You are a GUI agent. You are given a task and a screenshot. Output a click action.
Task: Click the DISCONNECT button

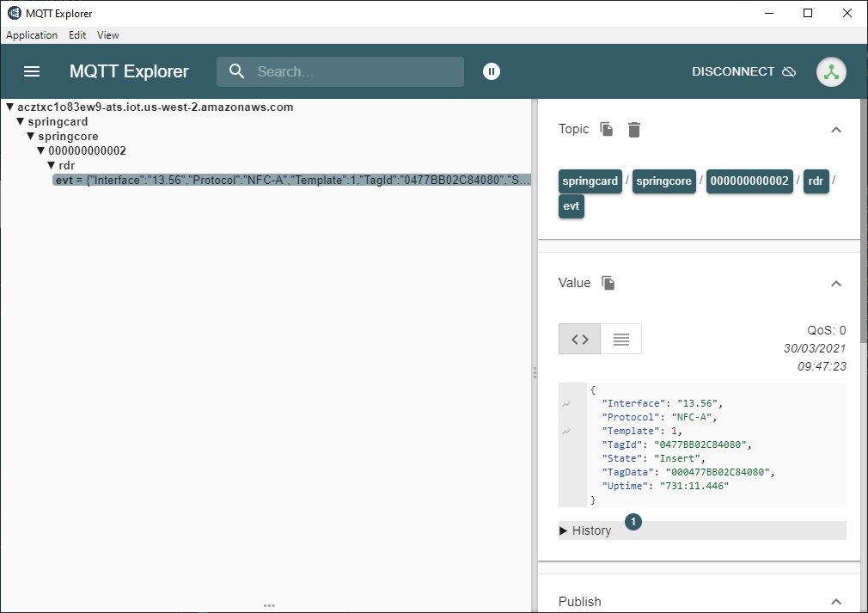(743, 71)
